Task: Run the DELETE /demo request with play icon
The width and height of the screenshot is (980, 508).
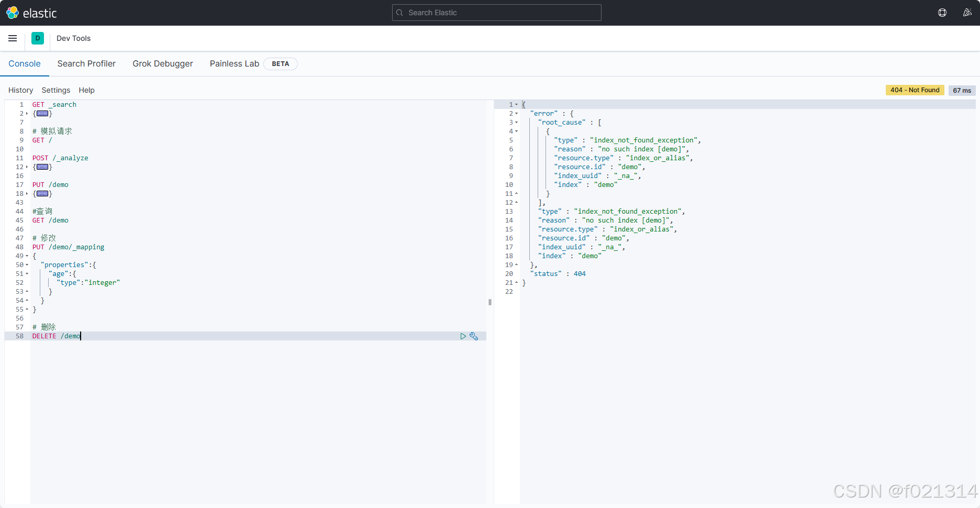Action: (463, 336)
